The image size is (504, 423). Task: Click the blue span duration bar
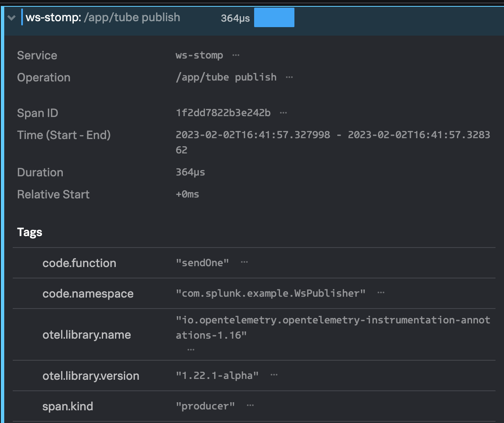pos(274,17)
